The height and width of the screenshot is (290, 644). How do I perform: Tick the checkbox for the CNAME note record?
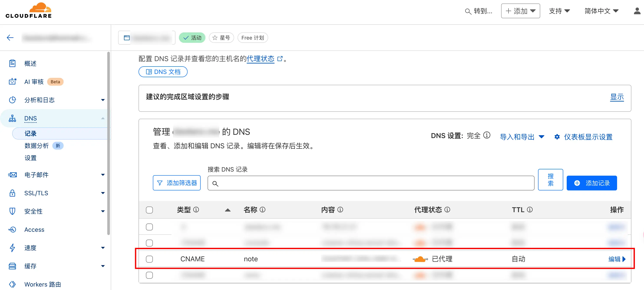pyautogui.click(x=149, y=259)
